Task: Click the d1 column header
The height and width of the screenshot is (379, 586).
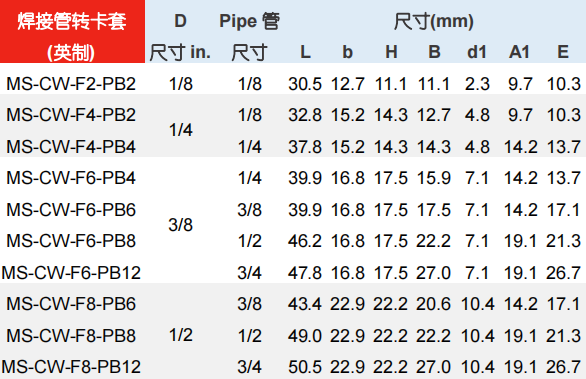Action: [x=477, y=52]
